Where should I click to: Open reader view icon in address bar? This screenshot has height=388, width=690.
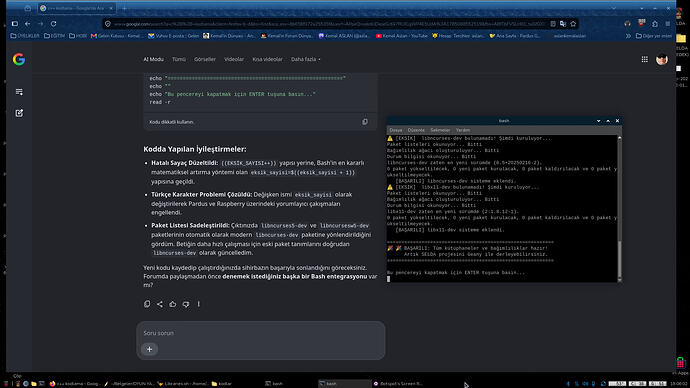pyautogui.click(x=553, y=24)
